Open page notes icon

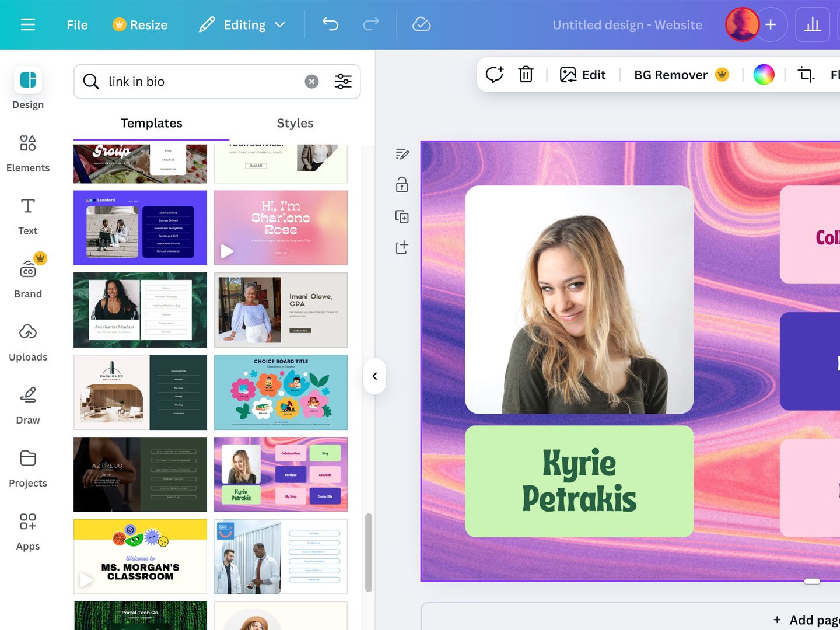[x=402, y=154]
